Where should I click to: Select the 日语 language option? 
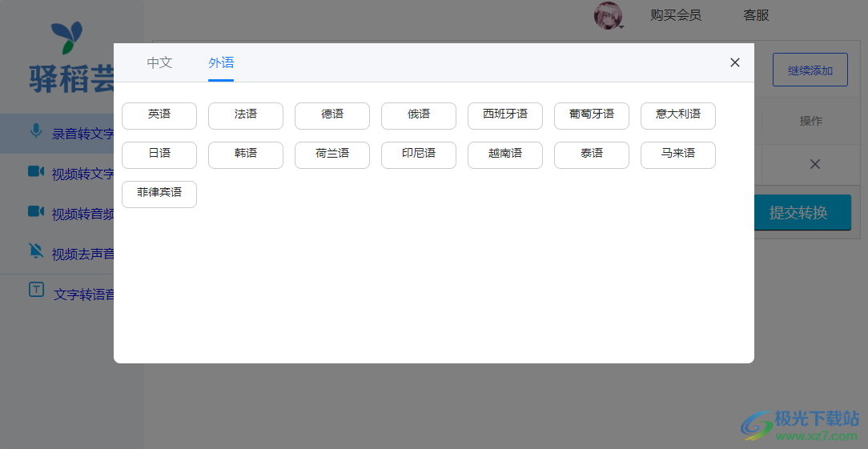tap(159, 154)
